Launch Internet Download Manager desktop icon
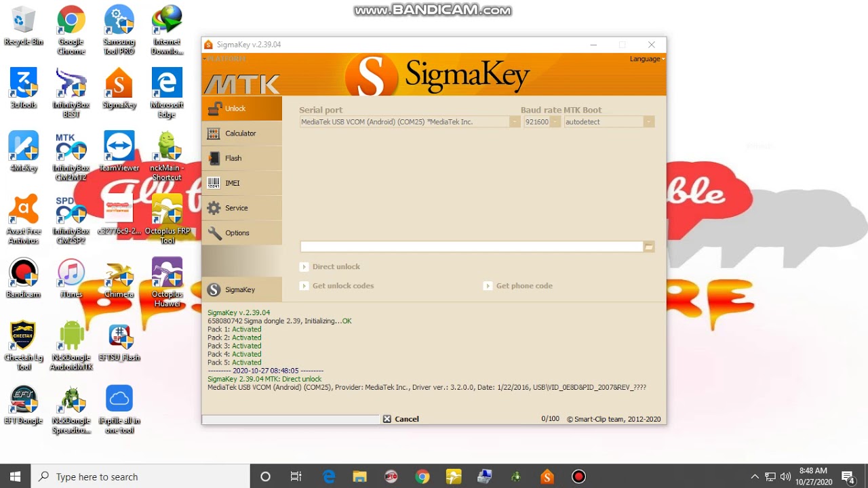 167,30
